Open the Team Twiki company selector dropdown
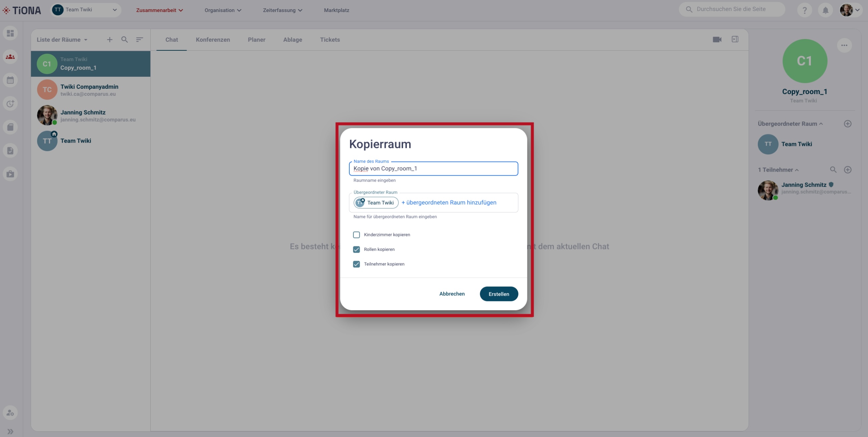868x437 pixels. (85, 10)
